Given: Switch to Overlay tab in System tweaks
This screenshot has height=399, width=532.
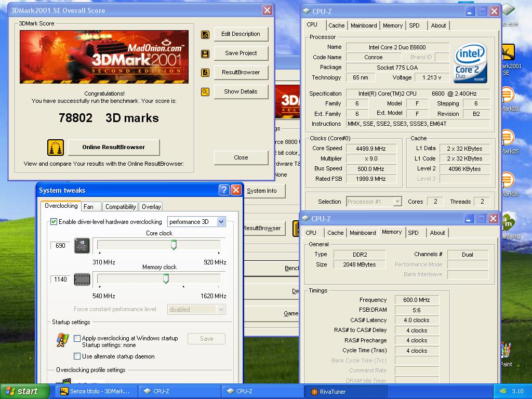Looking at the screenshot, I should tap(151, 207).
